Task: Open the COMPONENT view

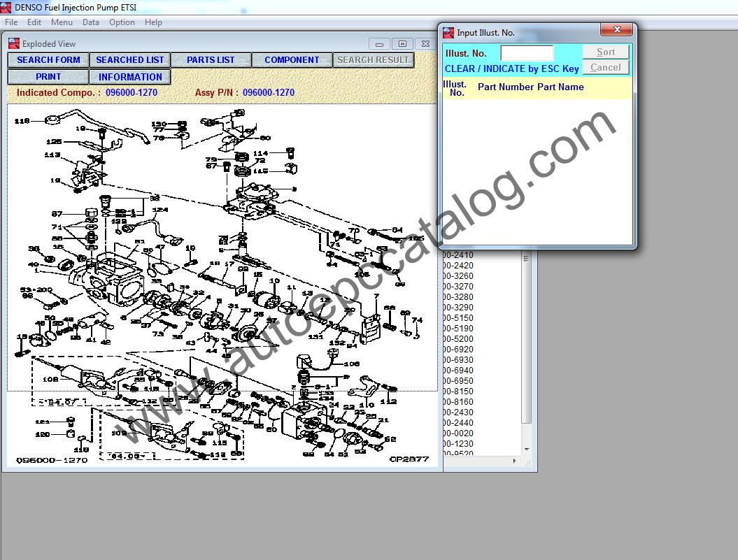Action: click(292, 60)
